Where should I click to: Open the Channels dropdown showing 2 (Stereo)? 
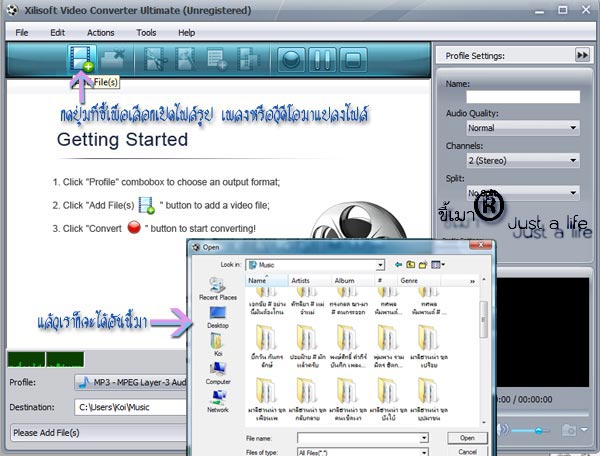tap(523, 160)
